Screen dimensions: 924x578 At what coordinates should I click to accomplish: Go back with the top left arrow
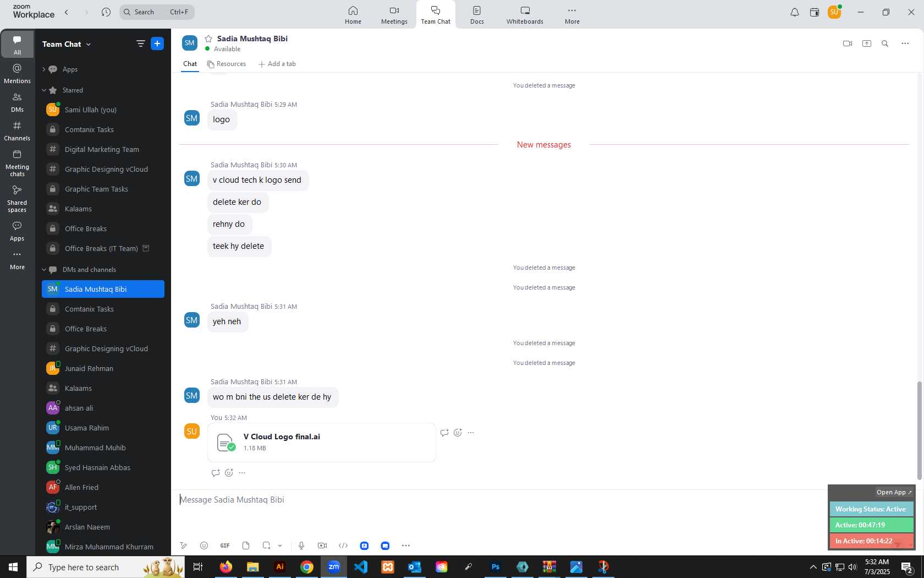[x=67, y=12]
